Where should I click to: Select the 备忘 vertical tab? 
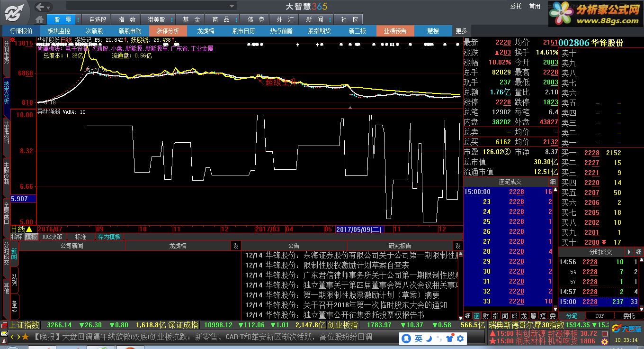[x=15, y=306]
